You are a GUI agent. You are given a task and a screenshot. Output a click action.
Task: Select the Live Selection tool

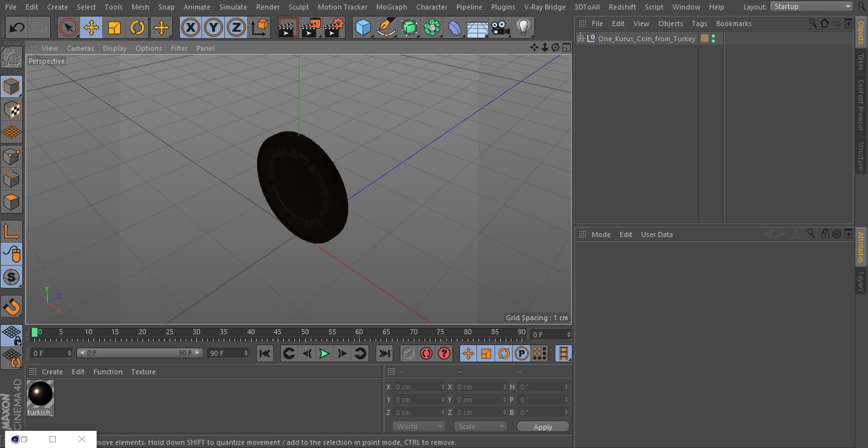click(68, 28)
